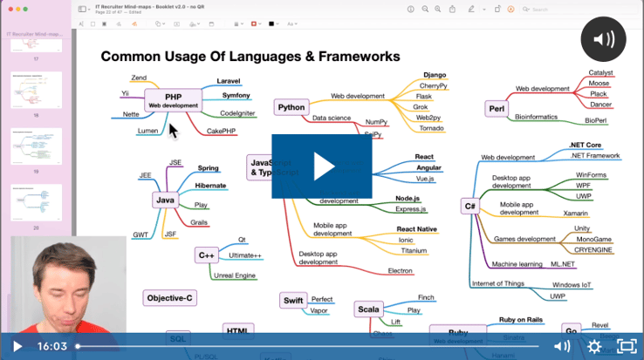Open the border color dropdown
644x360 pixels.
pos(256,24)
